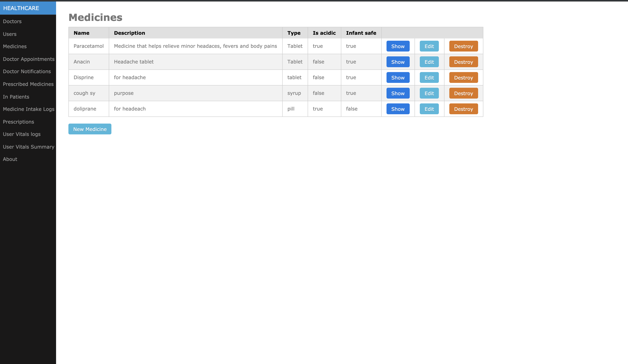The image size is (628, 364).
Task: Click the HEALTHCARE brand header
Action: [x=21, y=8]
